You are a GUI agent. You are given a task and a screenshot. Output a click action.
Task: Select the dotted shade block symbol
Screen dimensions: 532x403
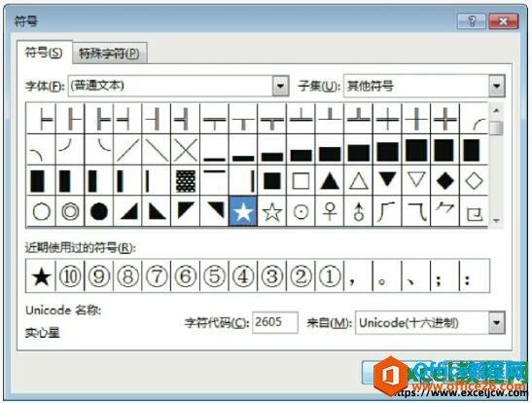point(186,181)
